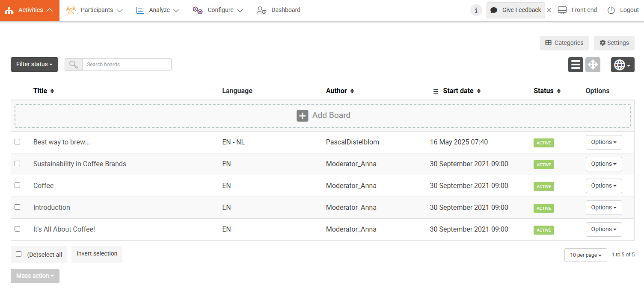This screenshot has width=644, height=288.
Task: Toggle the (De)select all checkbox
Action: pos(19,254)
